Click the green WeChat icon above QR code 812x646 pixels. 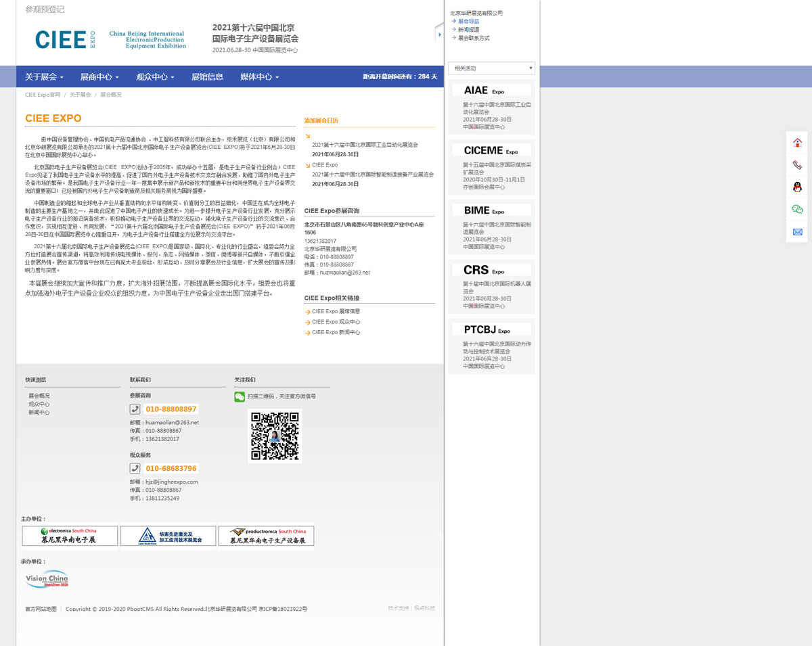[x=240, y=397]
